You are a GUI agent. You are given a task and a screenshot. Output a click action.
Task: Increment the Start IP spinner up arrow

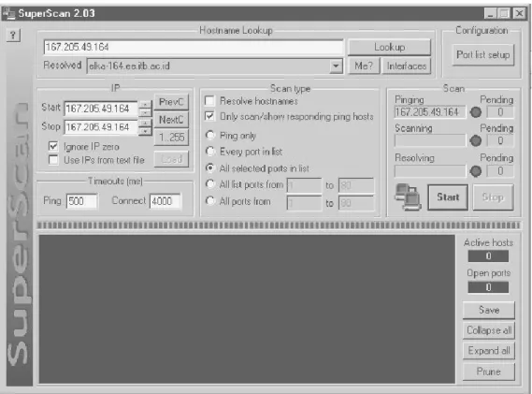tap(145, 105)
